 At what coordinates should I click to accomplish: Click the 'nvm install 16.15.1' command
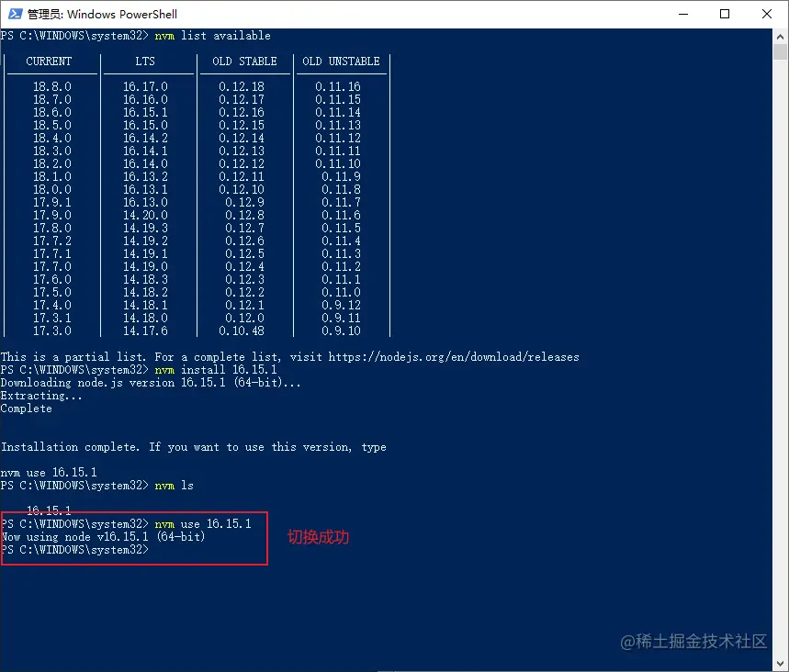coord(216,370)
